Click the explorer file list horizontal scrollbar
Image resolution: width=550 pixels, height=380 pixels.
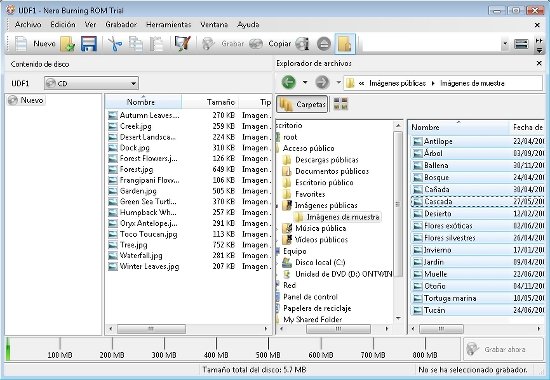(441, 329)
